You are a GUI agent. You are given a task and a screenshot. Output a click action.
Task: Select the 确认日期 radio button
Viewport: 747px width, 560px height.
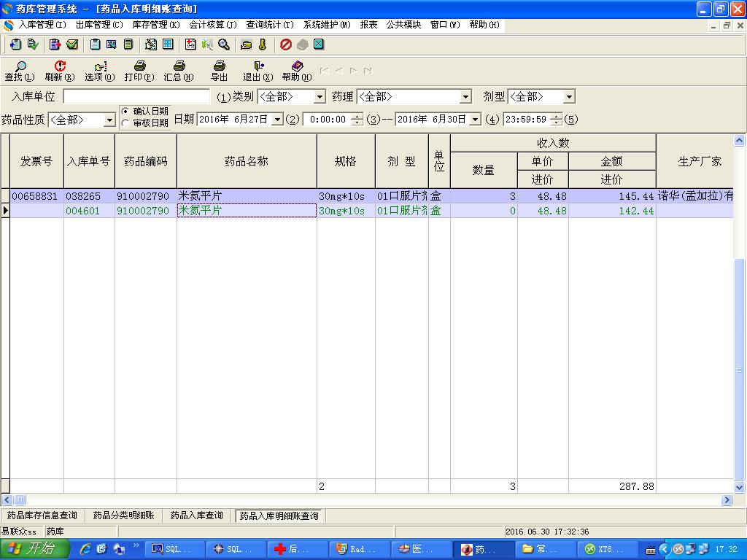[x=125, y=112]
